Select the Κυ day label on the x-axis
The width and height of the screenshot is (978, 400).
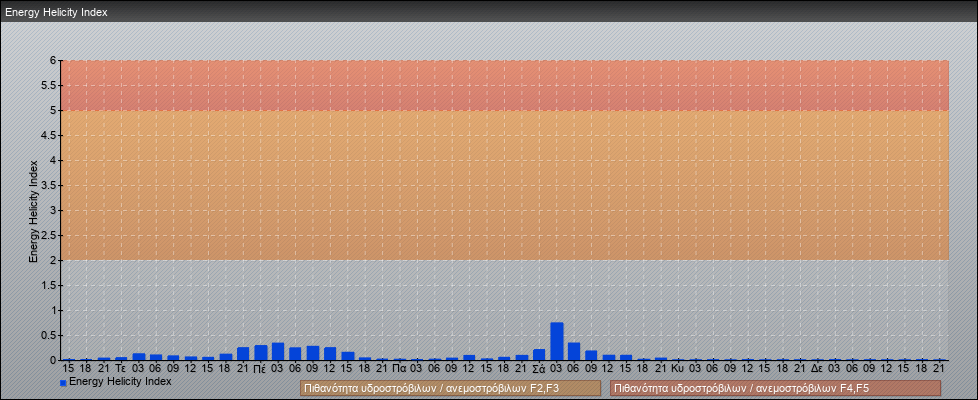[679, 369]
